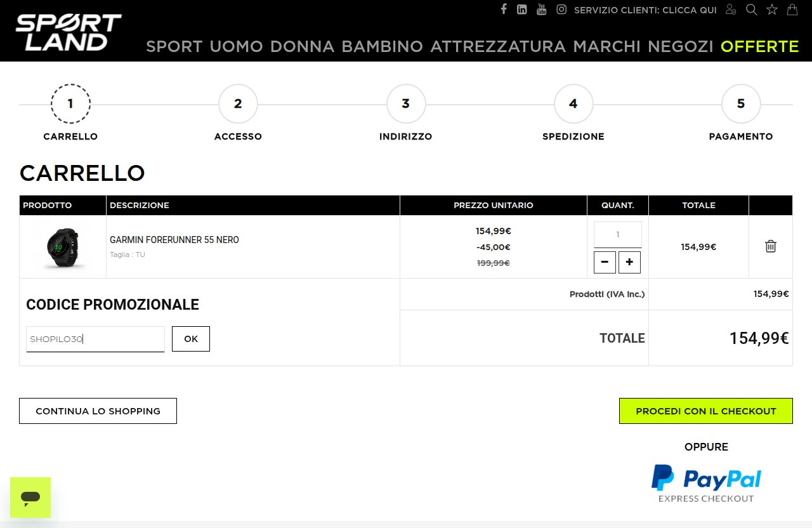Click the quantity input field
812x528 pixels.
tap(618, 235)
